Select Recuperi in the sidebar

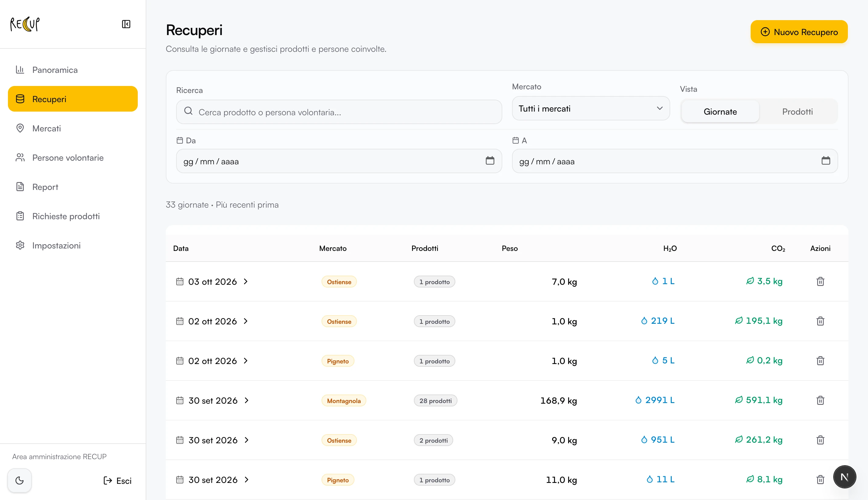(x=73, y=99)
